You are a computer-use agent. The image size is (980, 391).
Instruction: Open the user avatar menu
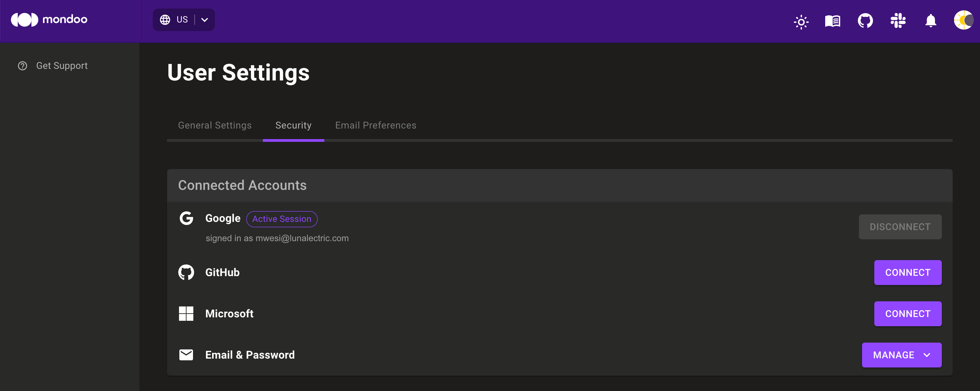click(x=963, y=20)
